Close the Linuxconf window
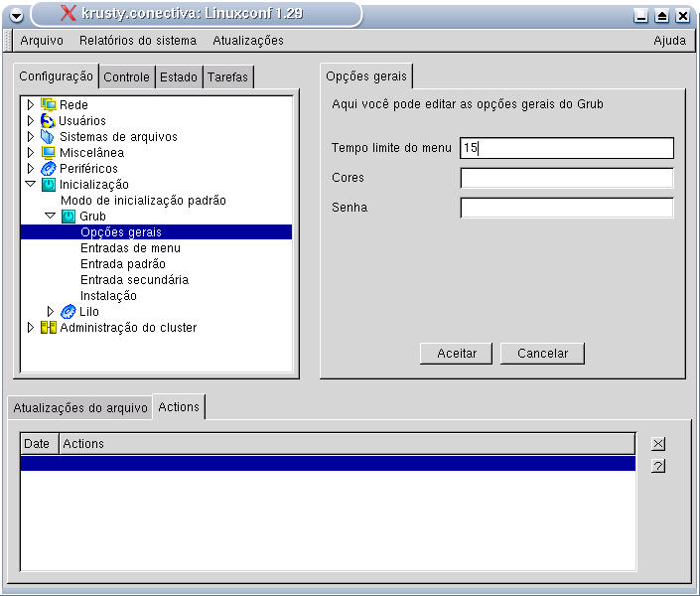 coord(682,16)
